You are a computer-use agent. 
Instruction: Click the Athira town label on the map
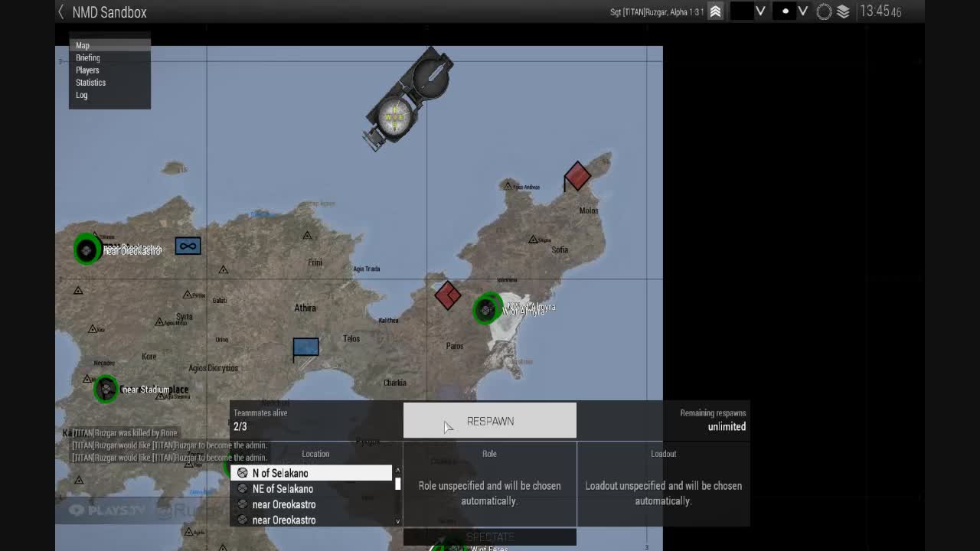(x=305, y=308)
